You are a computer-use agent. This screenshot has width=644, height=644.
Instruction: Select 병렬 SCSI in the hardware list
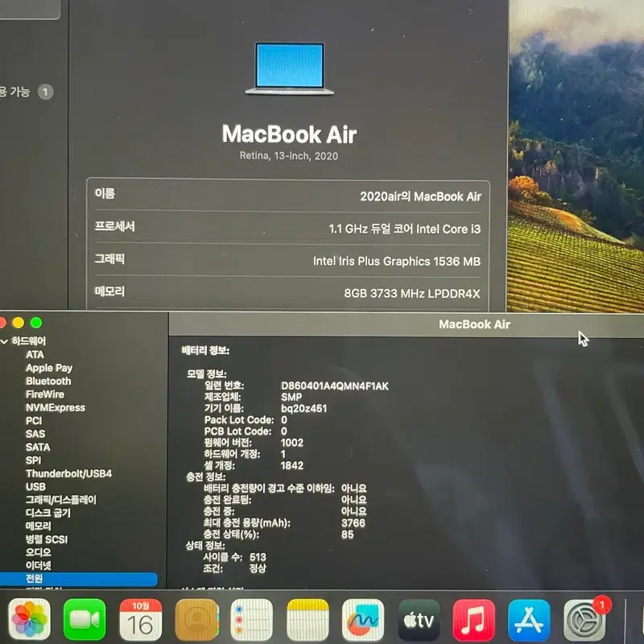[x=47, y=539]
